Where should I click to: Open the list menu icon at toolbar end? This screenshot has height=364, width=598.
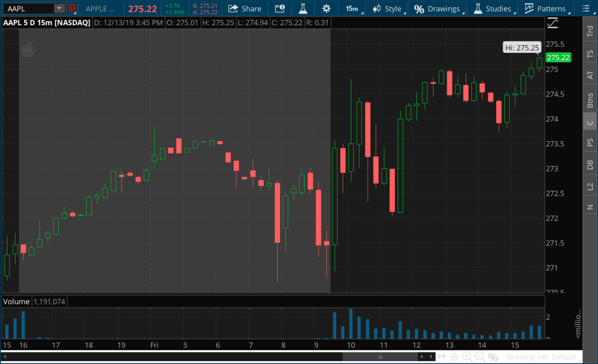click(585, 8)
